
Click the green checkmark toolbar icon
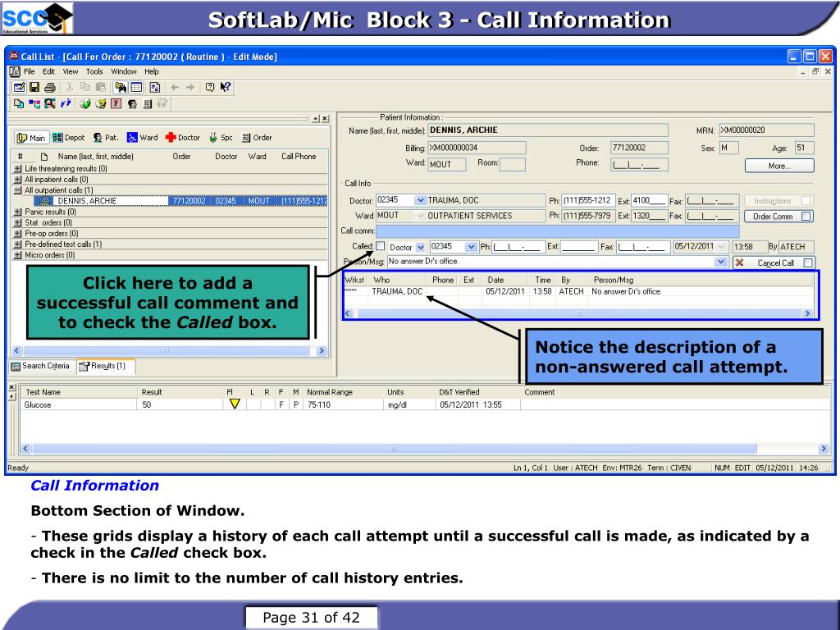point(84,103)
